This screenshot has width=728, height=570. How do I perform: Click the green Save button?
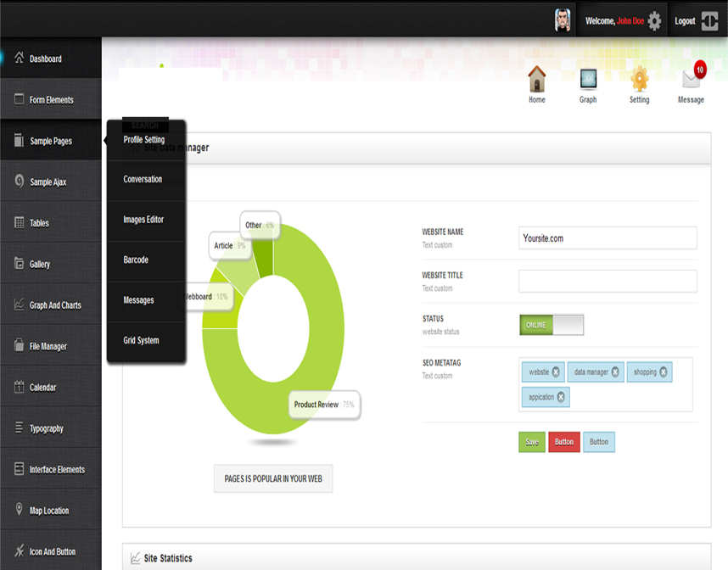click(x=532, y=442)
